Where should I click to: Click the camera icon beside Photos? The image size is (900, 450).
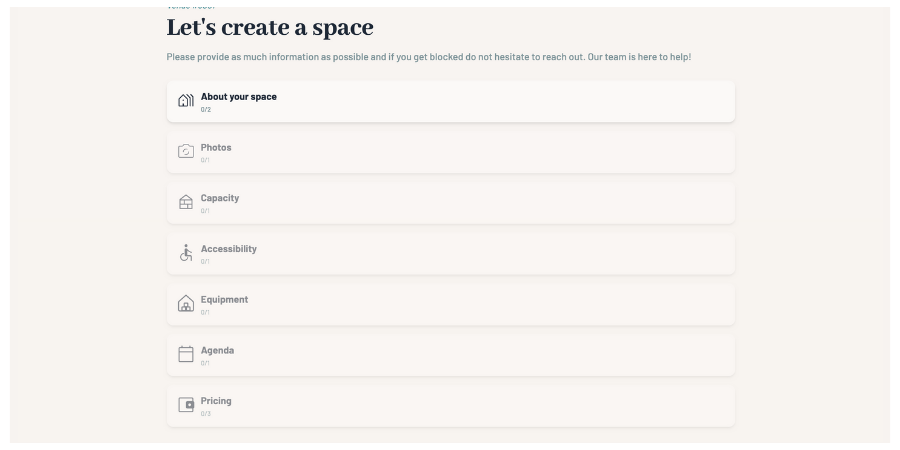185,152
